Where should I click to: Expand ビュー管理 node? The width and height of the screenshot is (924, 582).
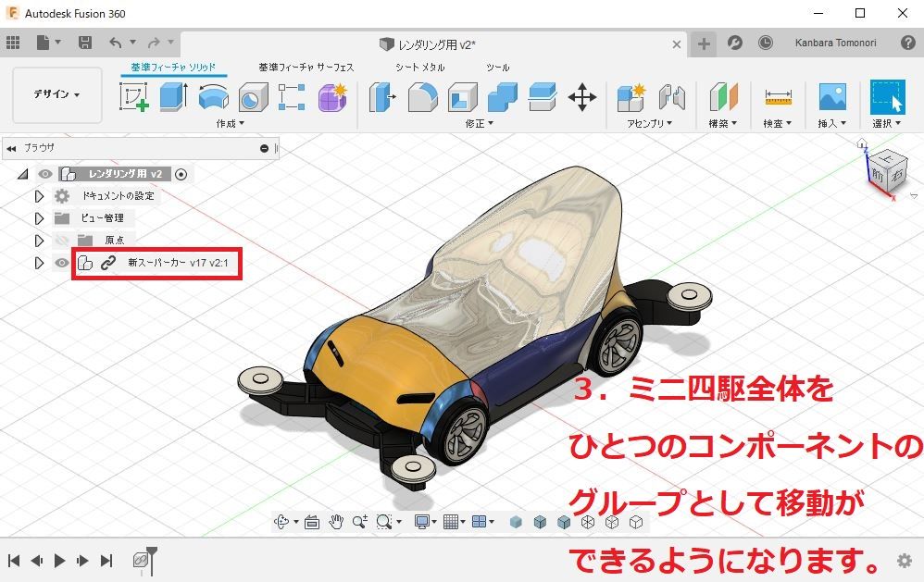tap(39, 218)
